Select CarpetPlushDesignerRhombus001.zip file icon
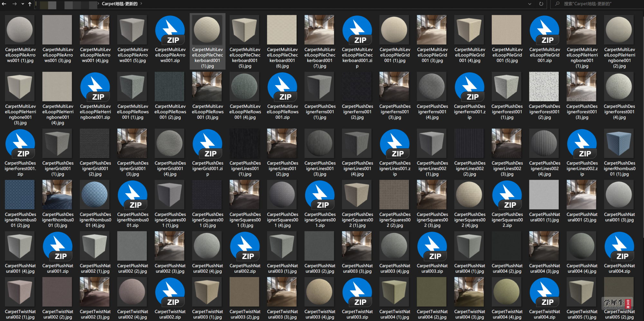644x321 pixels. click(x=133, y=195)
